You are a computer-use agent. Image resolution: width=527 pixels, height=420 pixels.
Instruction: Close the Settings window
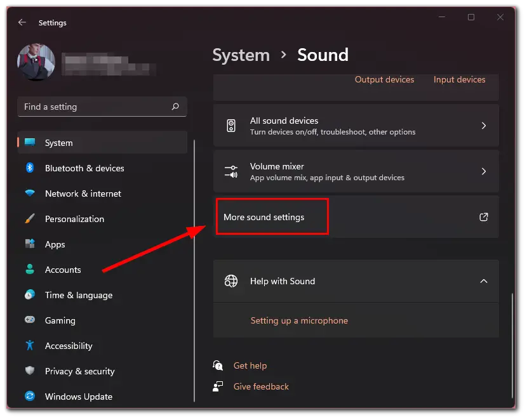click(x=500, y=16)
